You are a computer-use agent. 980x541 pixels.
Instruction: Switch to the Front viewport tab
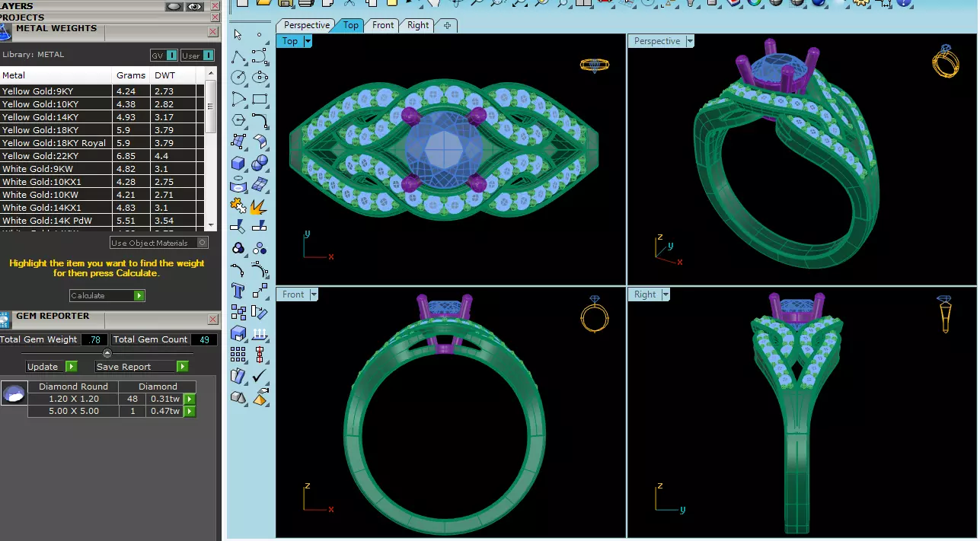click(383, 25)
